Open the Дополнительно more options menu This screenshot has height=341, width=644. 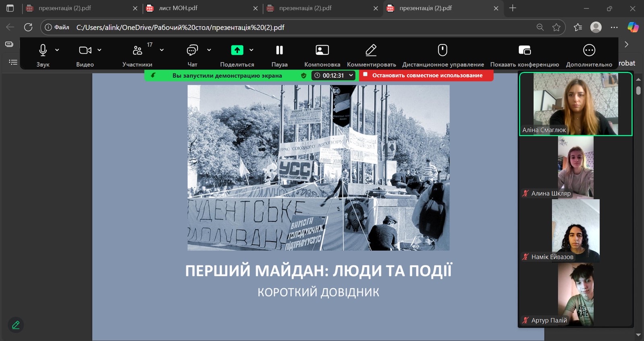(589, 54)
